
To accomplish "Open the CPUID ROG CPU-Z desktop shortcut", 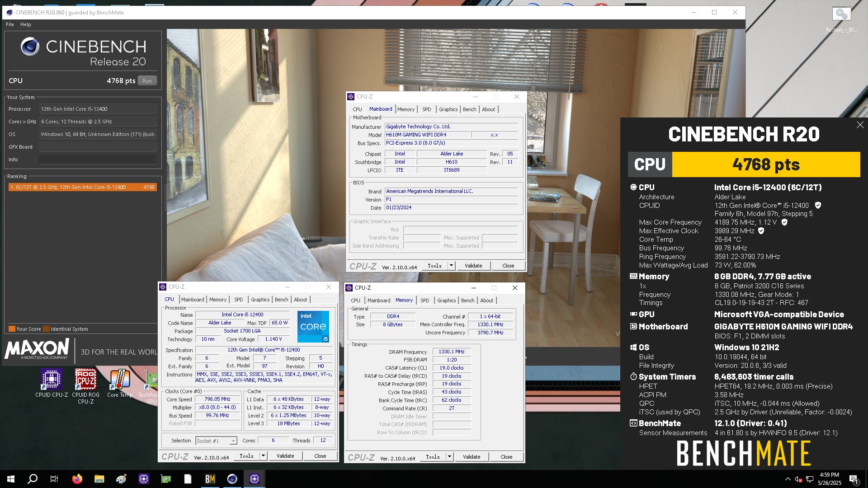I will (x=85, y=386).
